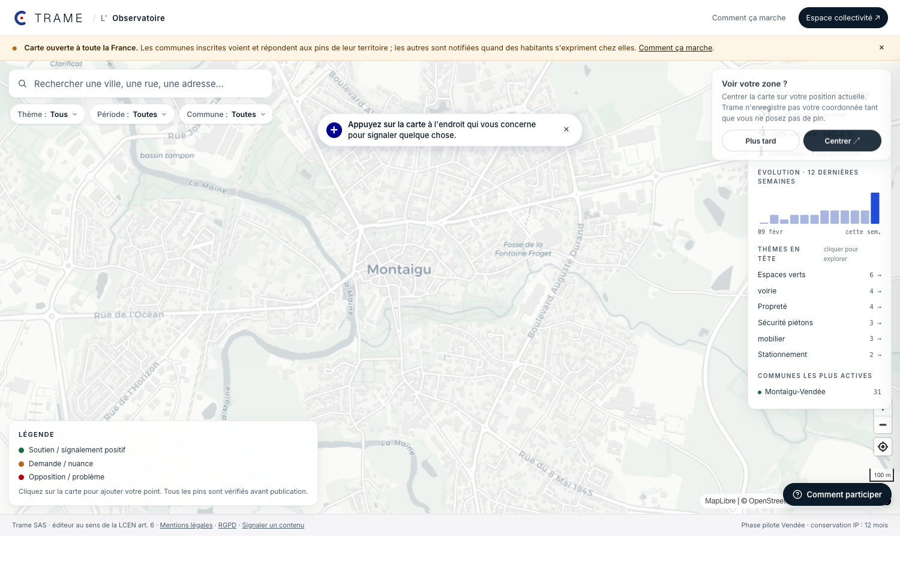Image resolution: width=900 pixels, height=588 pixels.
Task: Open voirie theme arrow
Action: 879,292
